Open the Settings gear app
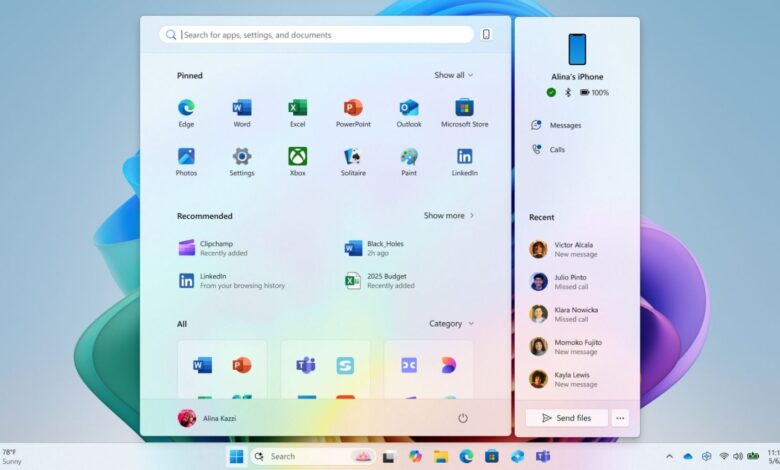The image size is (780, 470). tap(242, 162)
